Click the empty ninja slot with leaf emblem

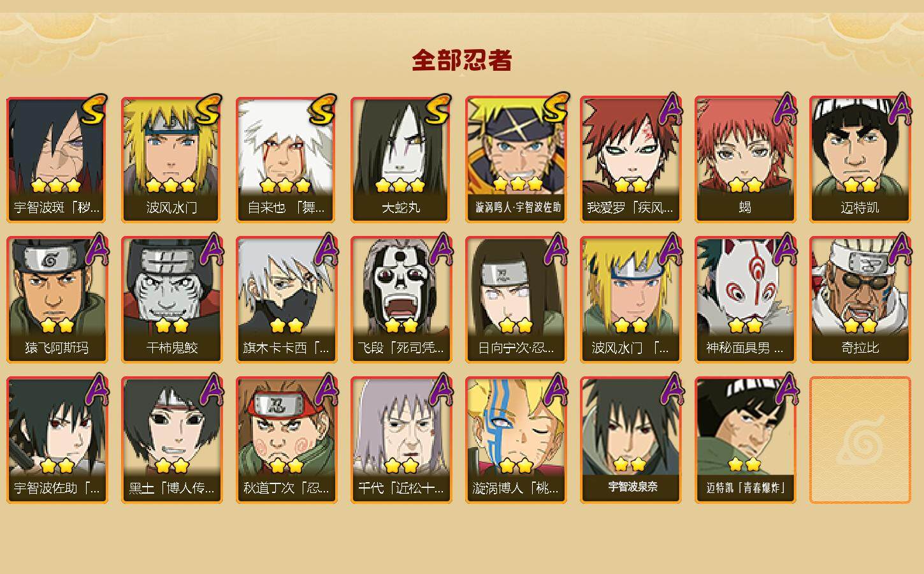[860, 440]
